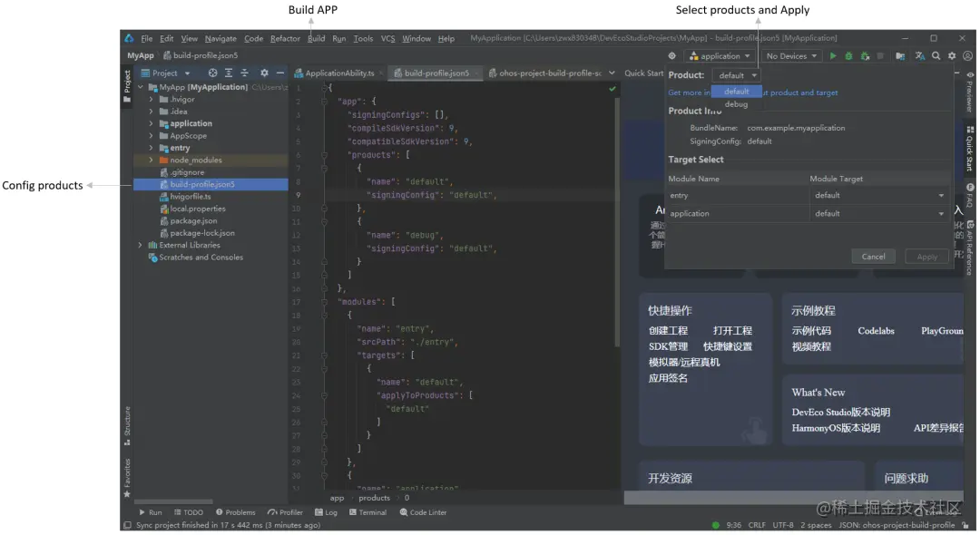Viewport: 980px width, 535px height.
Task: Open Search Everywhere magnifier icon
Action: coord(936,56)
